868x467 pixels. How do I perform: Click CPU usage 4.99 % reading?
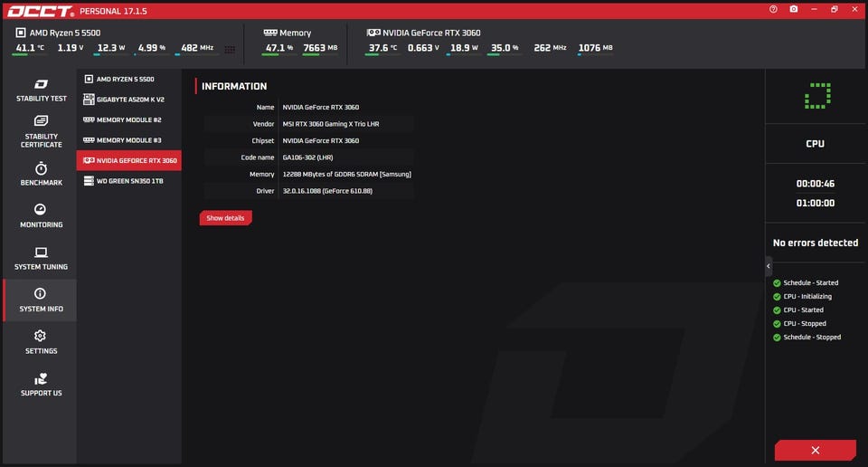pyautogui.click(x=152, y=48)
